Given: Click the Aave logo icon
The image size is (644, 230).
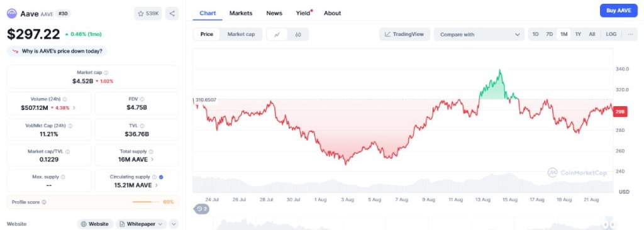Looking at the screenshot, I should pos(11,14).
